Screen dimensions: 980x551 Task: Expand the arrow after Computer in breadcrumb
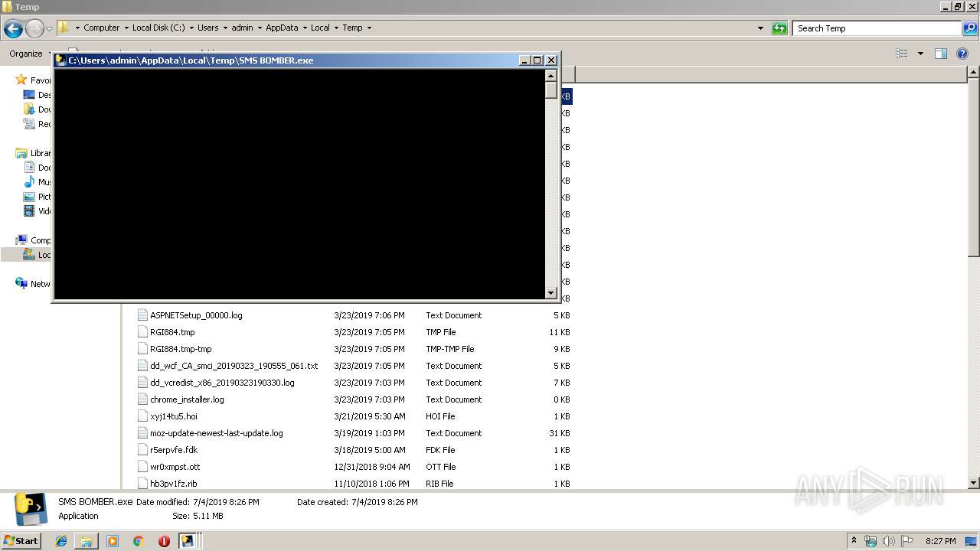[x=126, y=28]
